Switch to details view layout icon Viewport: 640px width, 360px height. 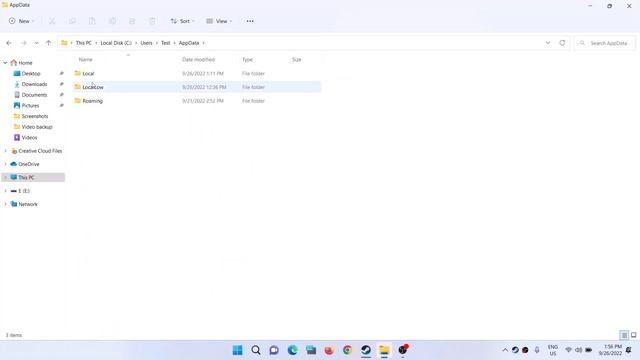(624, 335)
